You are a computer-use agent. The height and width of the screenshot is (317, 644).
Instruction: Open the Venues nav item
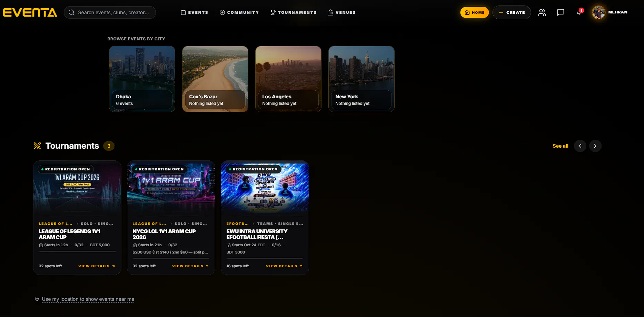click(341, 12)
